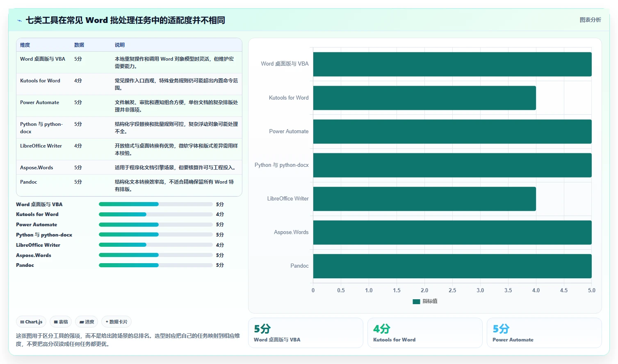
Task: Click the 5分 value beside Pandoc progress bar
Action: [x=220, y=265]
